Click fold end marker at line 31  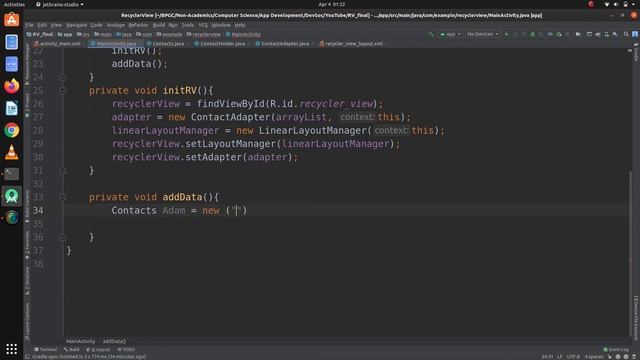click(63, 171)
